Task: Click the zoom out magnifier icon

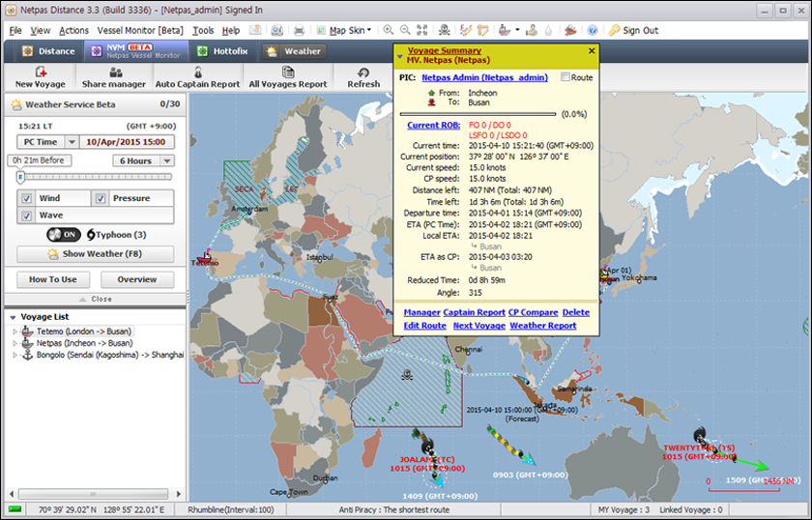Action: click(x=405, y=30)
